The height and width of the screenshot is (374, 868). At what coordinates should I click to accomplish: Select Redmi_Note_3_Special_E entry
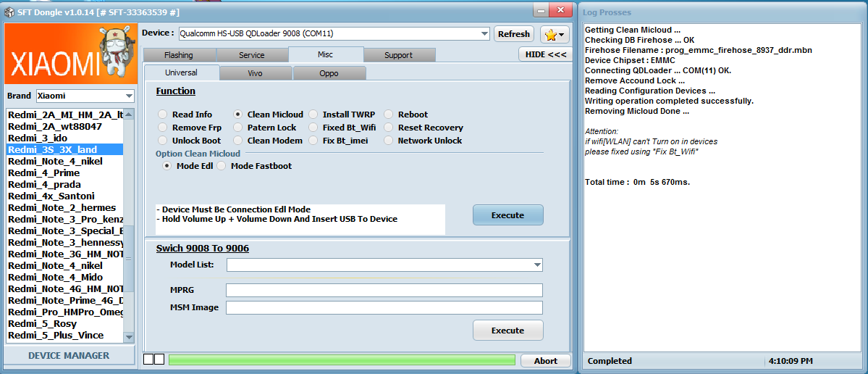click(x=64, y=231)
